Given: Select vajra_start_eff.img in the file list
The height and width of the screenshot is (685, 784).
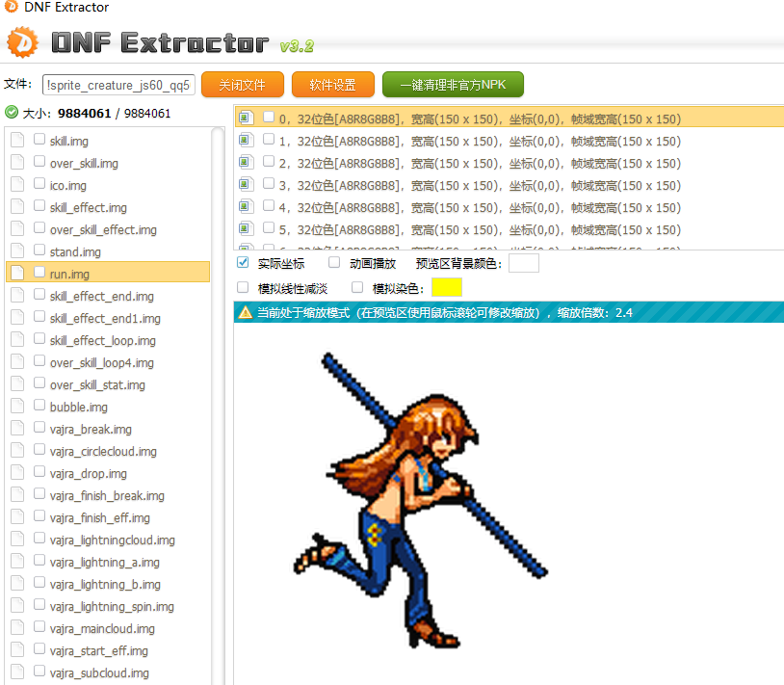Looking at the screenshot, I should [99, 650].
